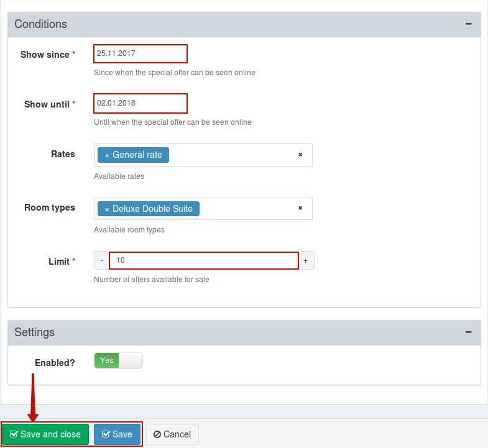
Task: Click the 'Show since' label
Action: (45, 55)
